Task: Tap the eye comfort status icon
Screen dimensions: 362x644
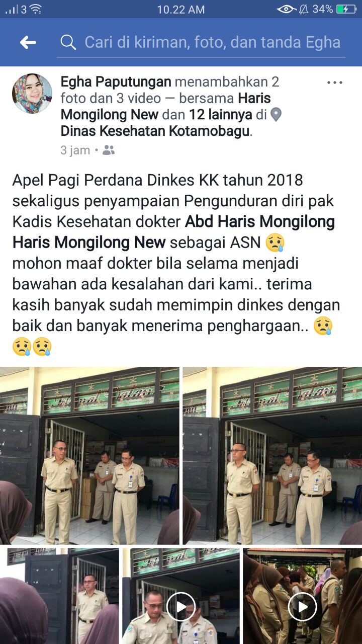Action: pyautogui.click(x=286, y=9)
